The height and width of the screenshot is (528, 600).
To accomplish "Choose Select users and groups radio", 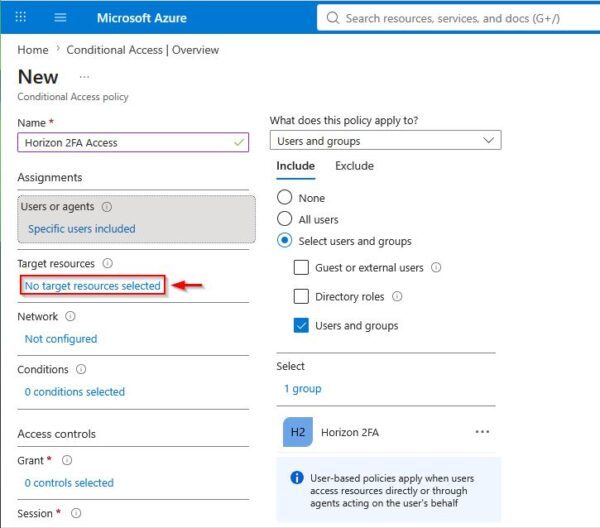I will [x=284, y=241].
